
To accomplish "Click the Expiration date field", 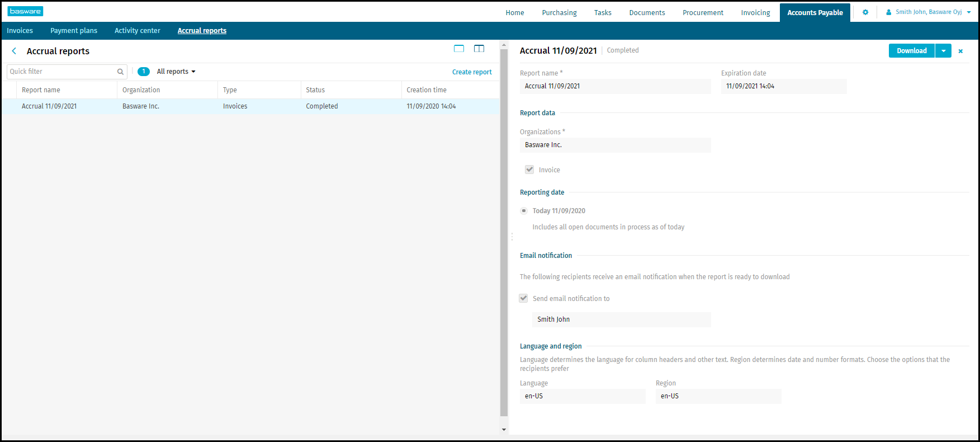I will point(784,86).
